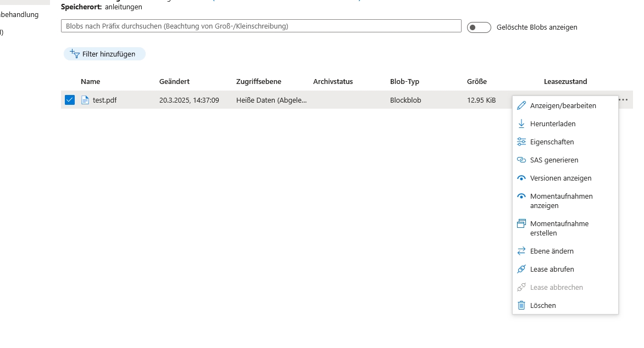The width and height of the screenshot is (644, 348).
Task: Click the test.pdf file document icon
Action: (x=85, y=100)
